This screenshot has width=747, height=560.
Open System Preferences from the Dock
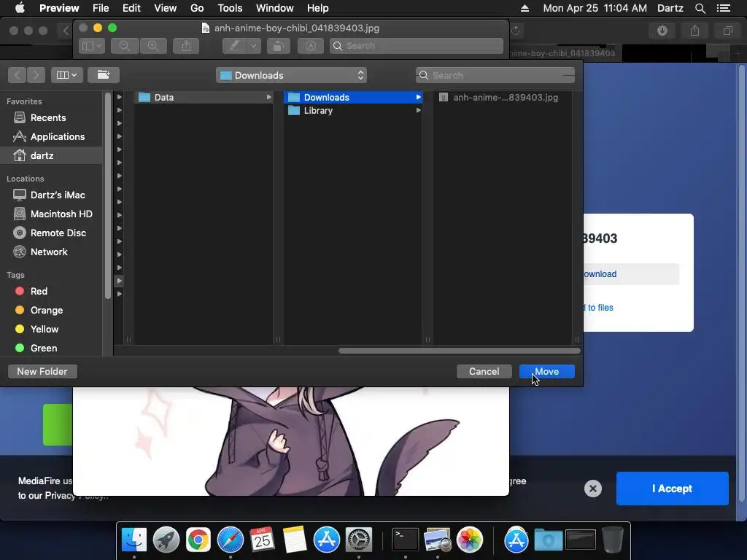point(359,540)
